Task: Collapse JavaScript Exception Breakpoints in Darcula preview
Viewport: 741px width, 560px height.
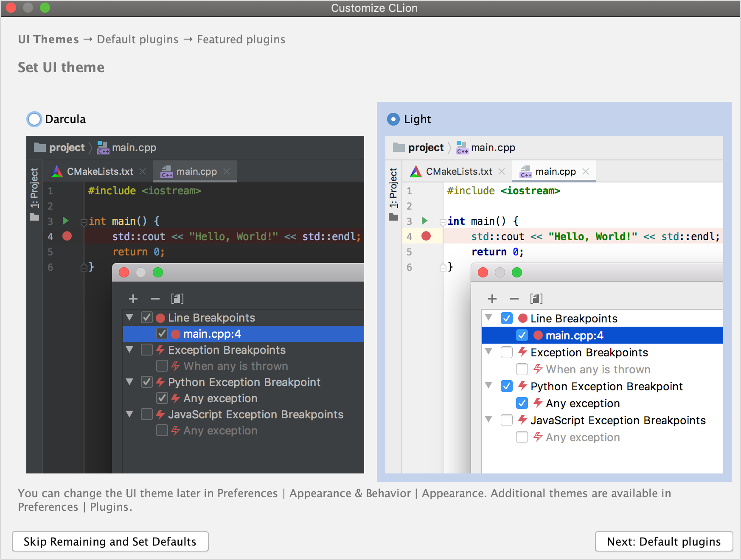Action: [130, 414]
